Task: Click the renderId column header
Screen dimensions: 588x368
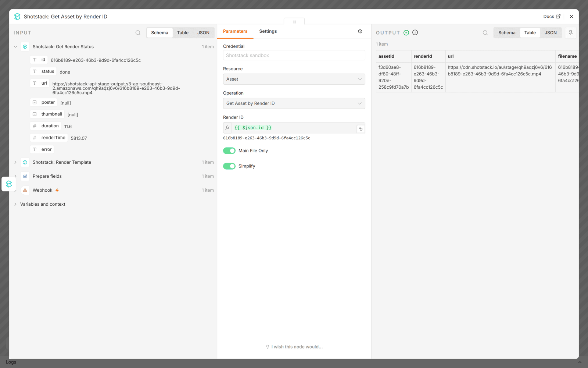Action: (428, 56)
